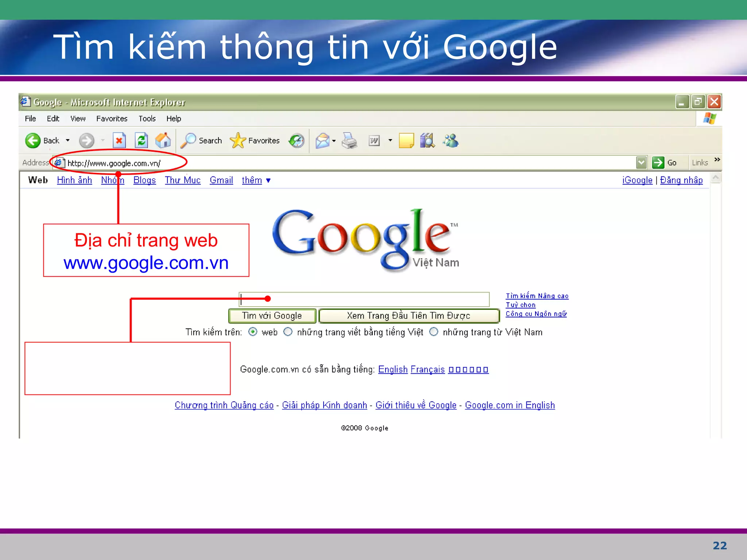The width and height of the screenshot is (747, 560).
Task: Click the Edit with Word icon
Action: tap(374, 141)
